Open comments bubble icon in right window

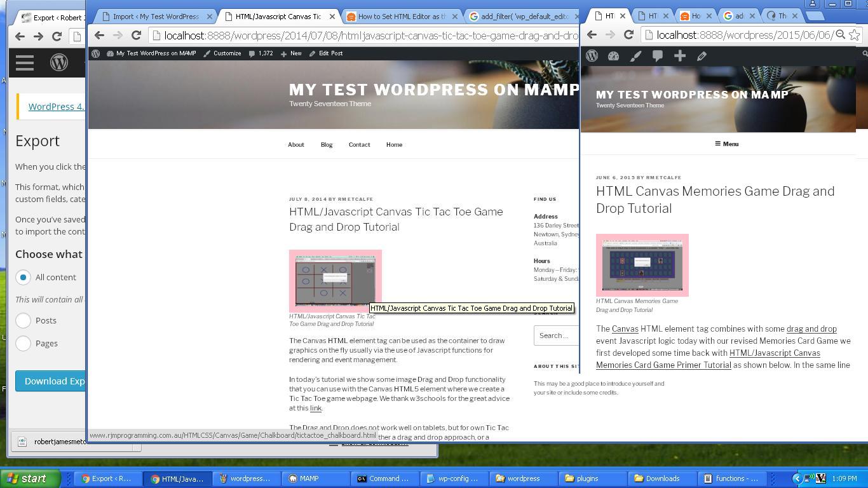tap(658, 56)
